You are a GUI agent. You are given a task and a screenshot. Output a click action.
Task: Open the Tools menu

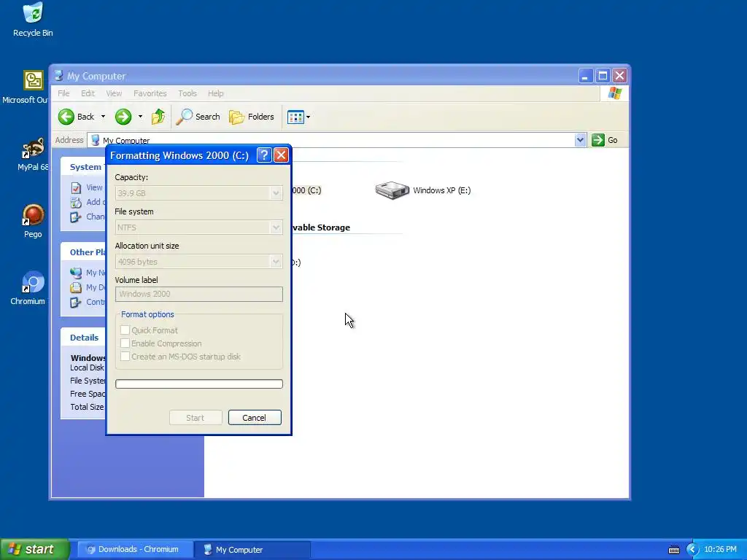tap(187, 93)
